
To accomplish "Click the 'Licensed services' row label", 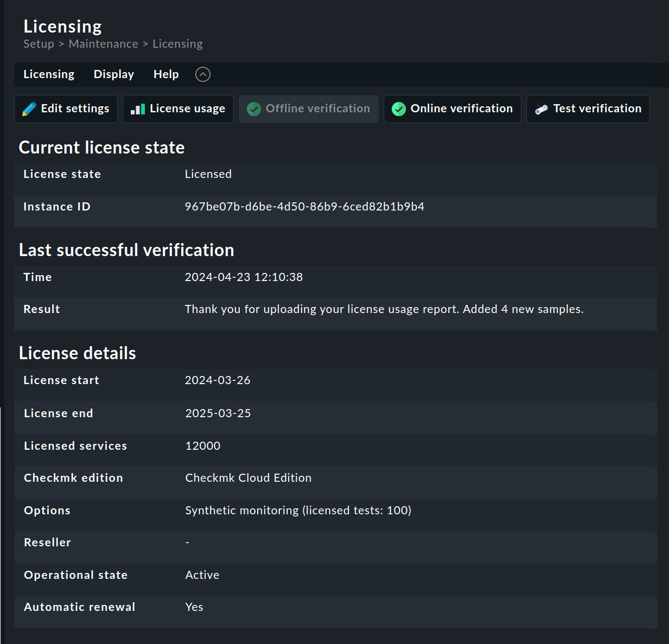I will point(75,446).
